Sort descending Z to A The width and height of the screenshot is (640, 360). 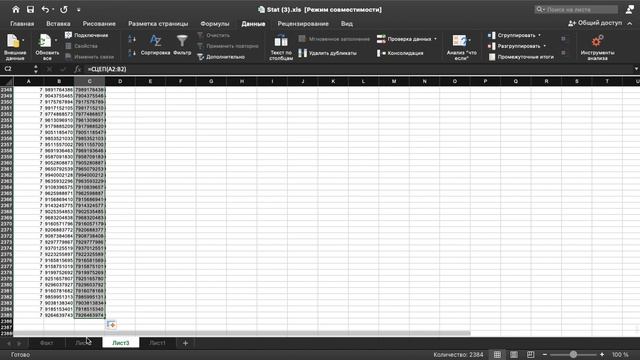(x=132, y=53)
